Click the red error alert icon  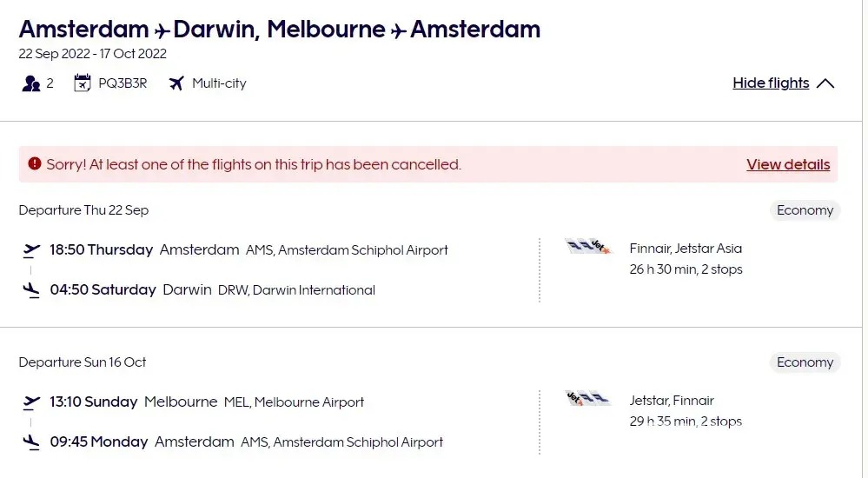pyautogui.click(x=35, y=163)
